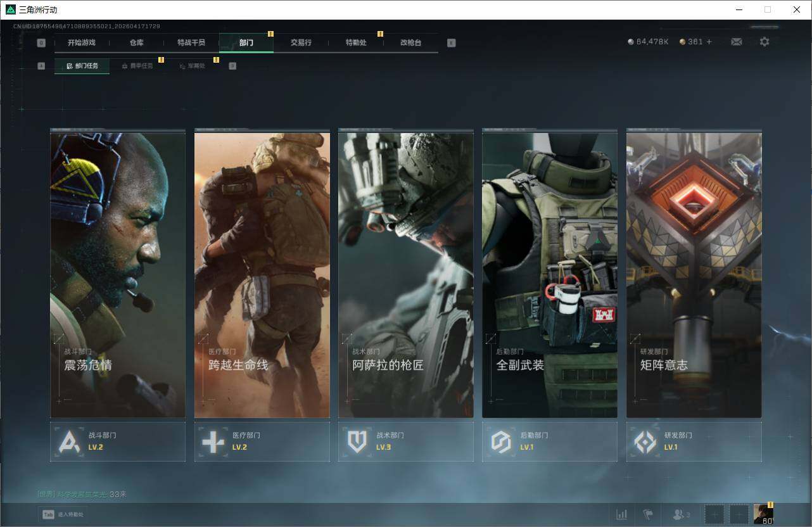The image size is (812, 527).
Task: Click the LV.3 label under 战术部门
Action: 384,447
